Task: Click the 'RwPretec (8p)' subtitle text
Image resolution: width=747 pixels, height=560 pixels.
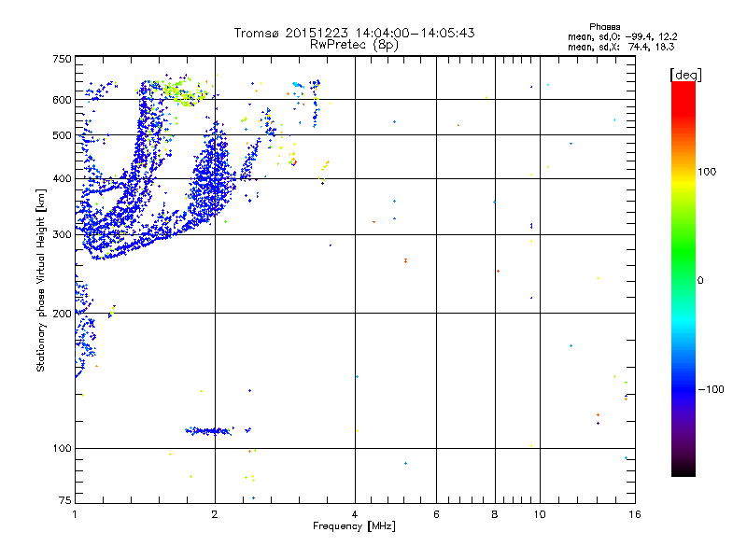Action: coord(354,45)
